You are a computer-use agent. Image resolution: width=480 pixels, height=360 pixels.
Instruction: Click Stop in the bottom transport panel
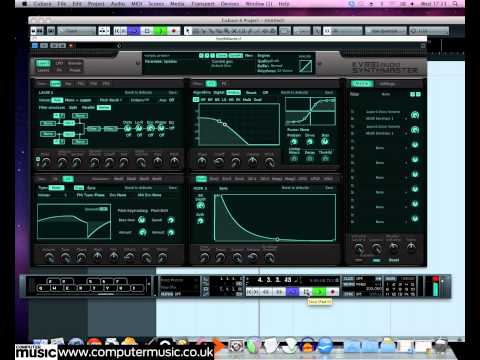(x=306, y=292)
